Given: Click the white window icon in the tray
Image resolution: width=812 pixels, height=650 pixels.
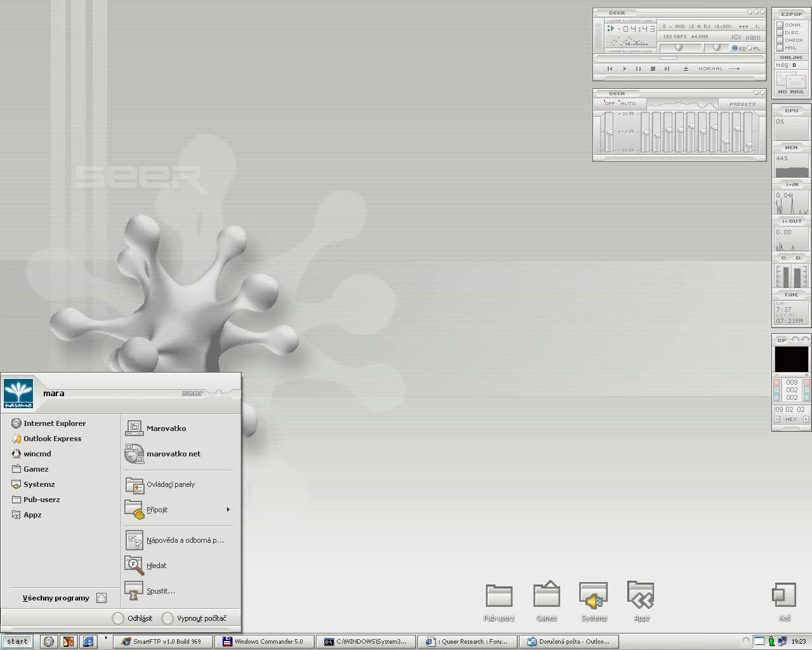Looking at the screenshot, I should pyautogui.click(x=759, y=641).
